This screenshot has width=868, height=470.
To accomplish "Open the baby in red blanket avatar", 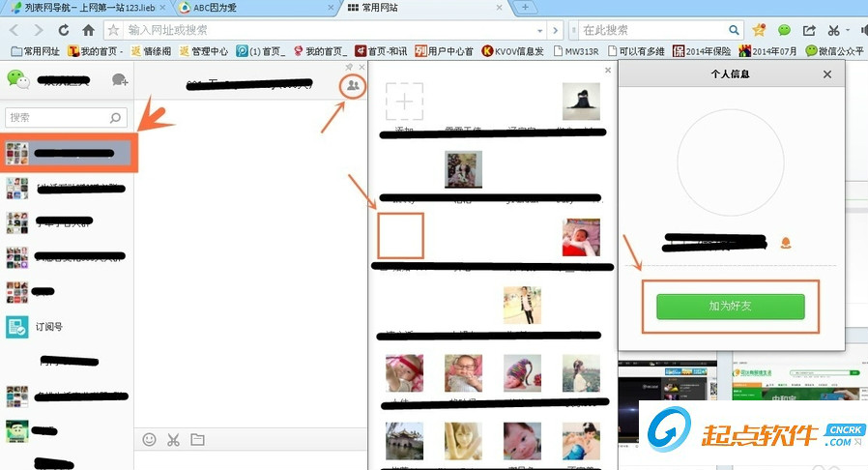I will (581, 238).
